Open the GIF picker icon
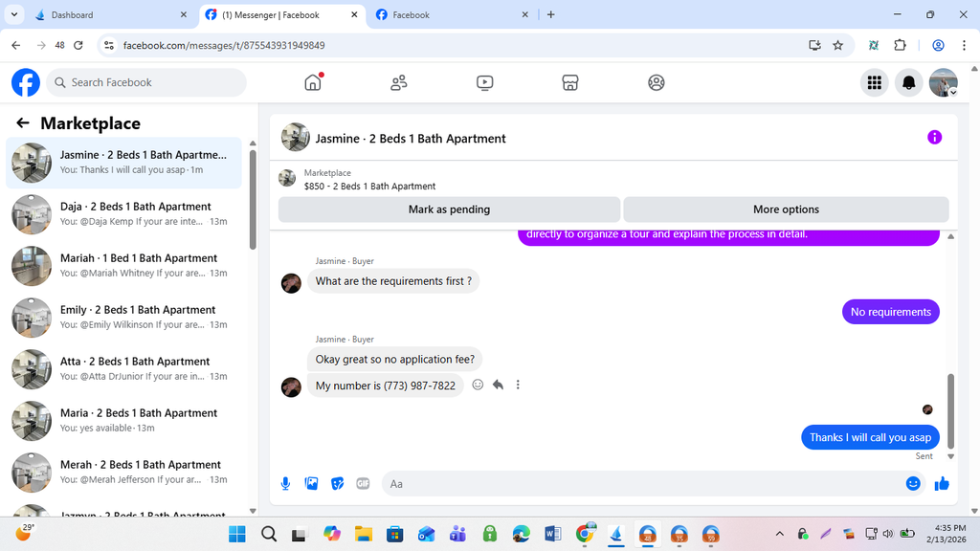This screenshot has width=980, height=551. (363, 483)
